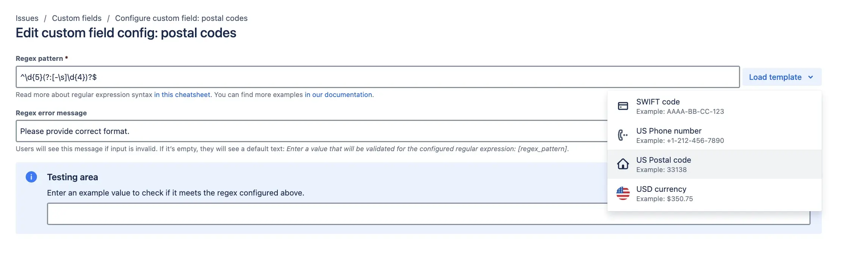Open Custom fields from the breadcrumb
The image size is (868, 253).
(x=76, y=18)
